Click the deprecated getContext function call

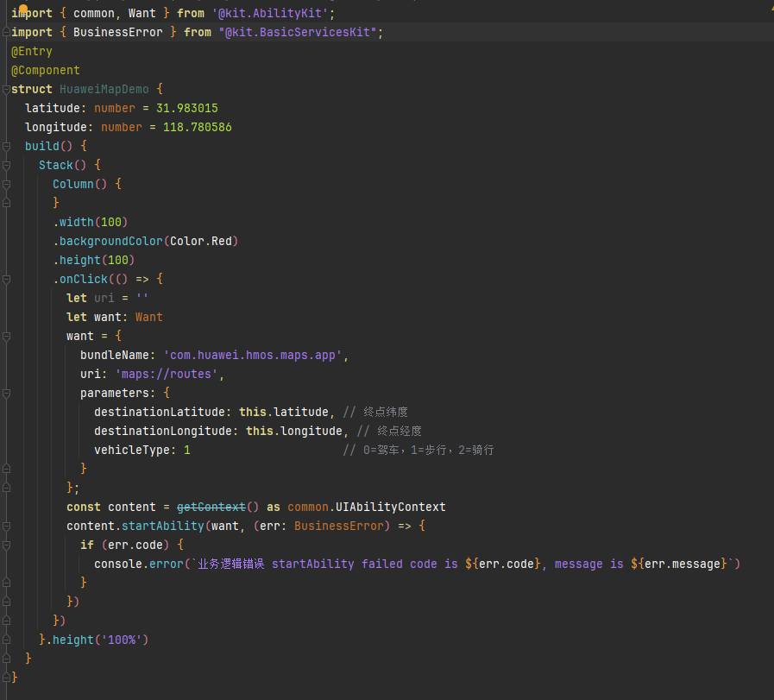point(211,508)
